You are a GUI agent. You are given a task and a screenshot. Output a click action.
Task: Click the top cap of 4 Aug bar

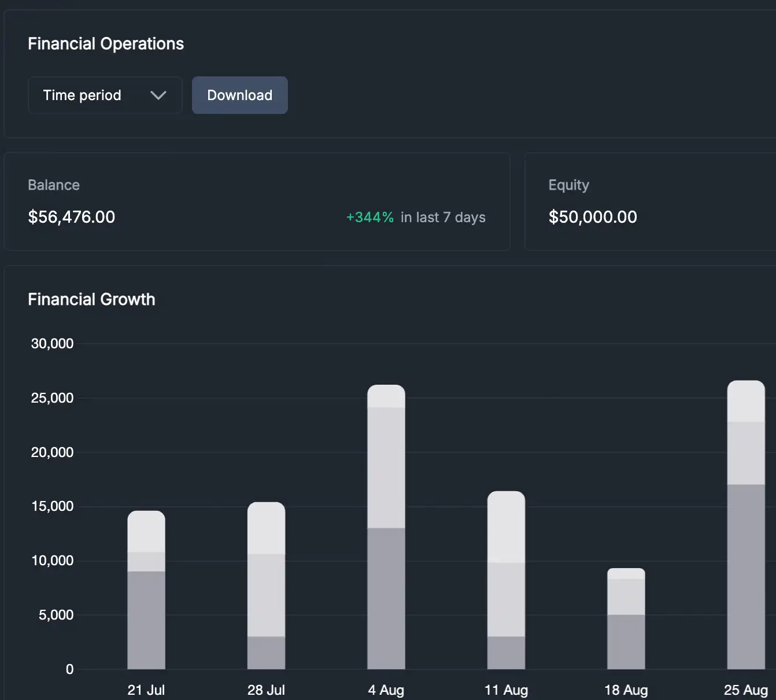pyautogui.click(x=386, y=396)
